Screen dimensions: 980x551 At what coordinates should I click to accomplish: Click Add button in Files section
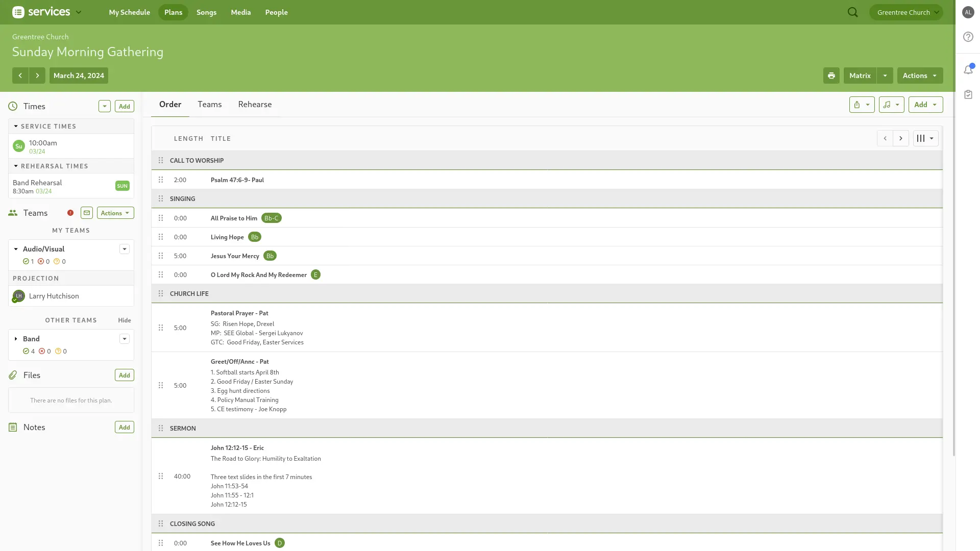tap(124, 375)
